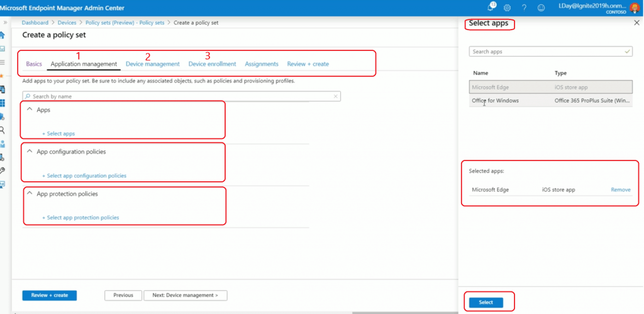Screen dimensions: 644x314
Task: Collapse the App configuration policies section
Action: click(29, 151)
